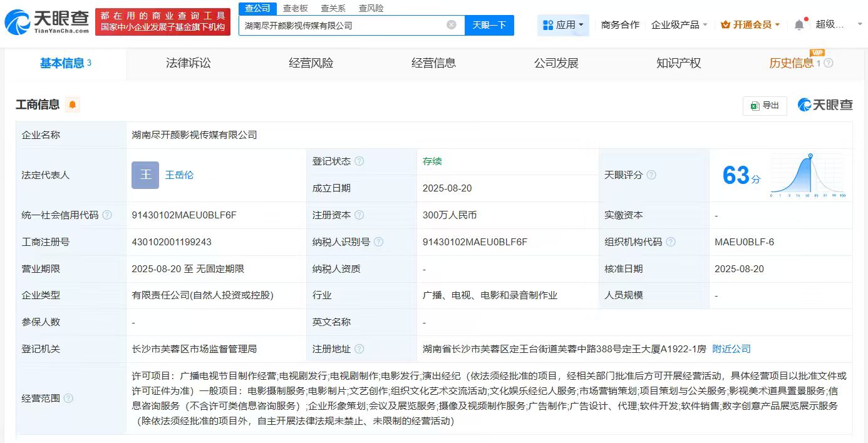Select credit code 91430102MAEU0BLF6F beside 统一社会信用代码

tap(184, 215)
